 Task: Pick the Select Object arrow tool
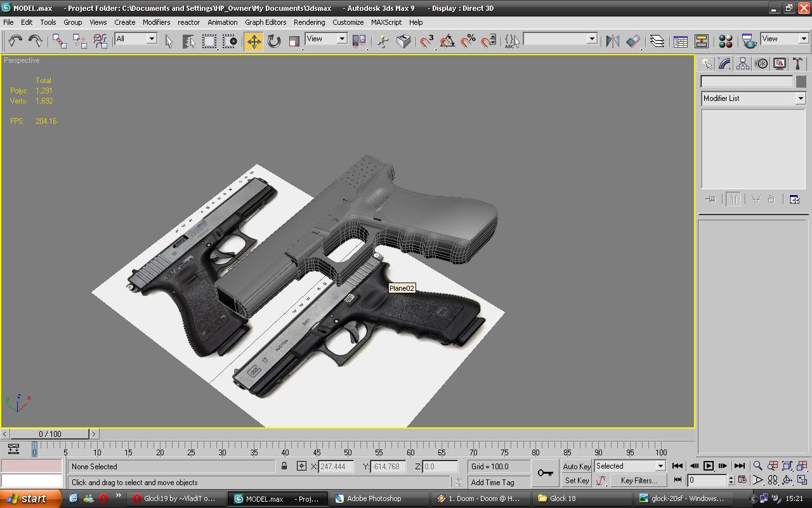(169, 41)
